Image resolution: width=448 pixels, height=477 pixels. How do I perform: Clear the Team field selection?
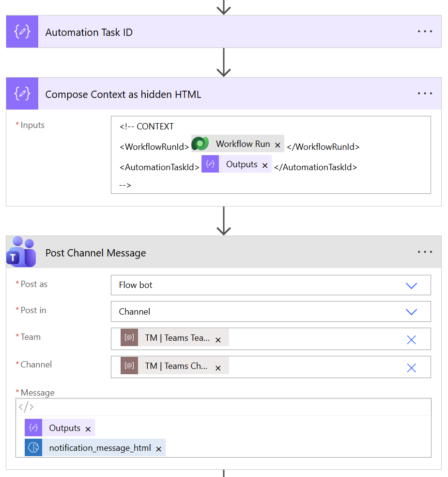click(411, 339)
